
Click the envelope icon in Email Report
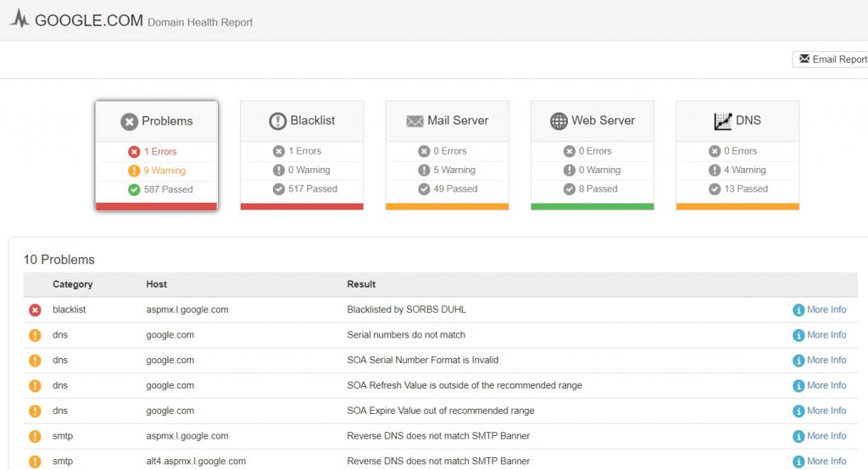[804, 59]
